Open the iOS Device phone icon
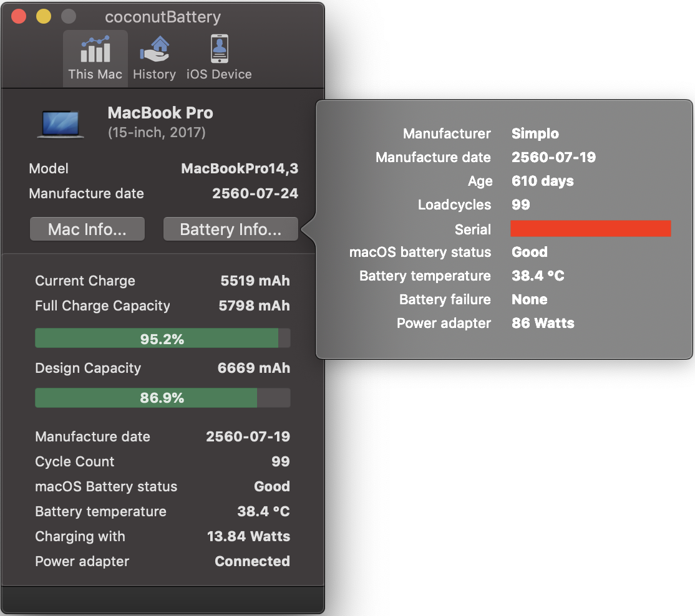 click(220, 49)
